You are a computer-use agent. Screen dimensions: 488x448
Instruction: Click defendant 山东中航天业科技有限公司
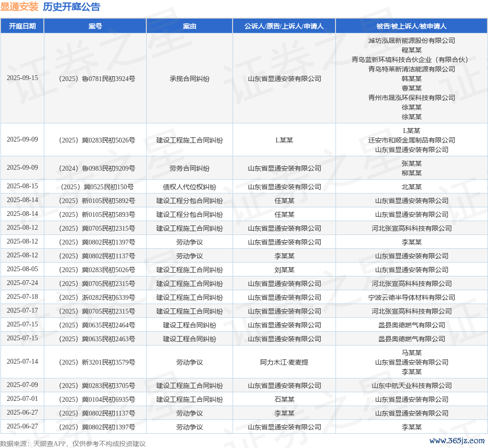(411, 386)
